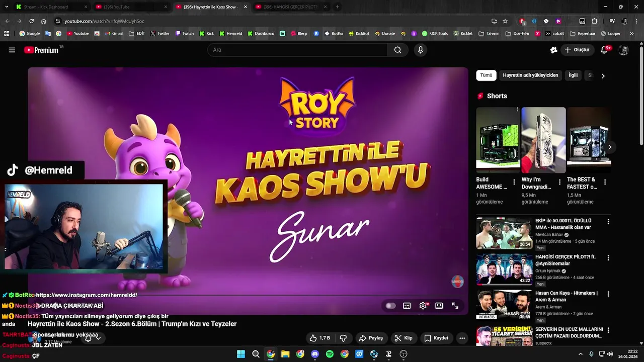Open the Twitter bookmark
The height and width of the screenshot is (362, 644).
[159, 34]
